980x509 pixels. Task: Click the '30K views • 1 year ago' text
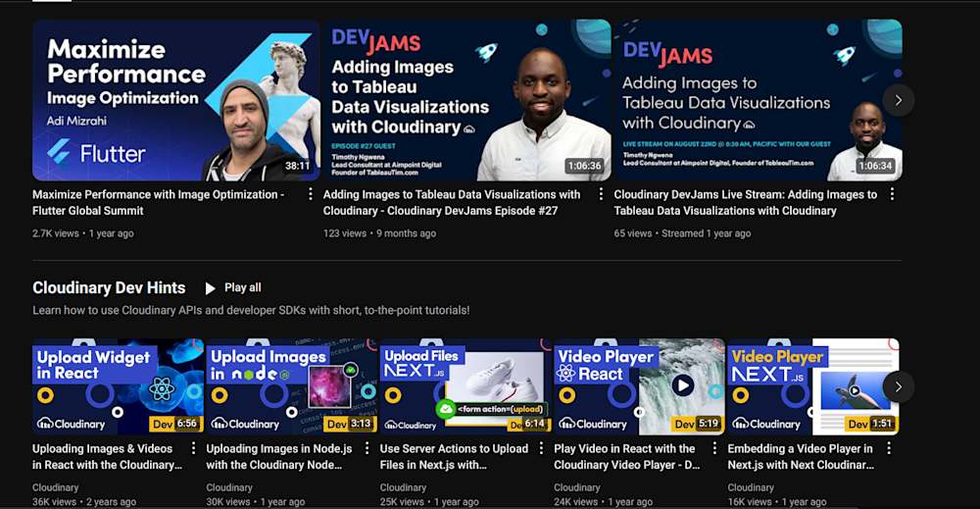(256, 501)
